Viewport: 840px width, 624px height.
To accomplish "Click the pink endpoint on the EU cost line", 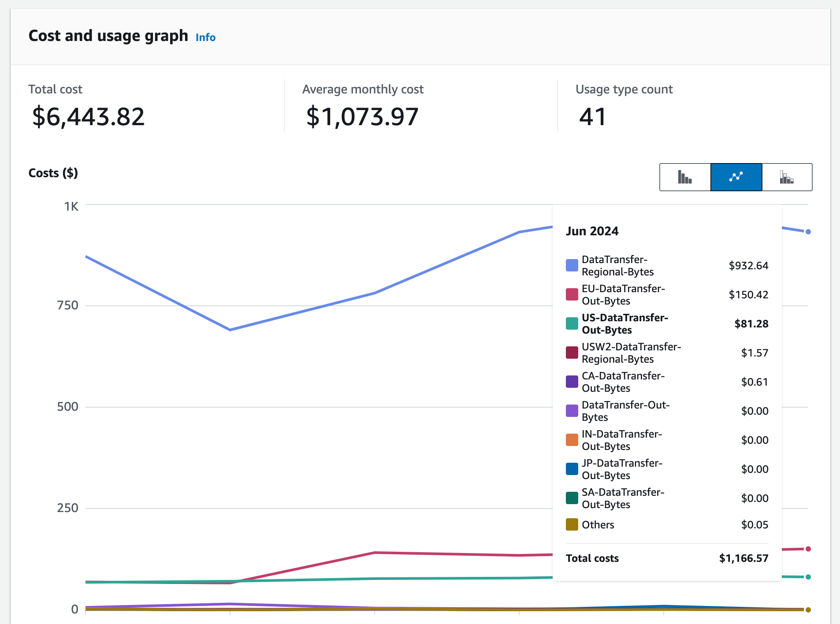I will click(808, 549).
